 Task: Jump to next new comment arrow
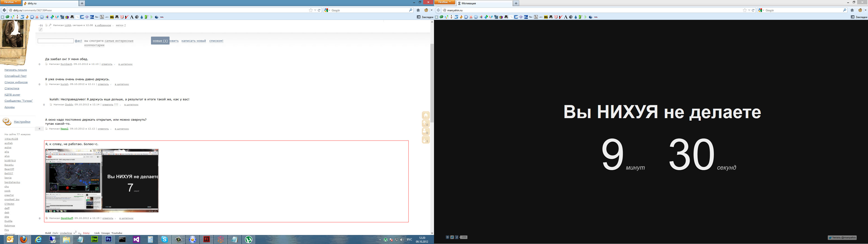426,140
